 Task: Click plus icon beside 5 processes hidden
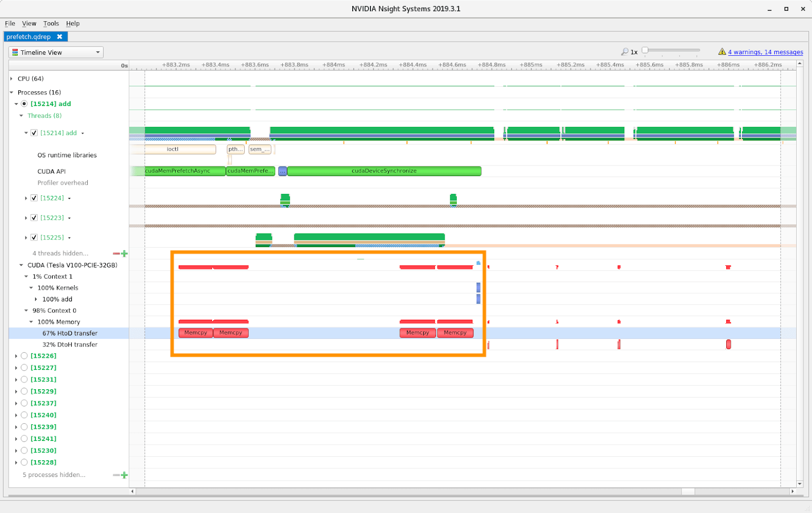pos(124,475)
